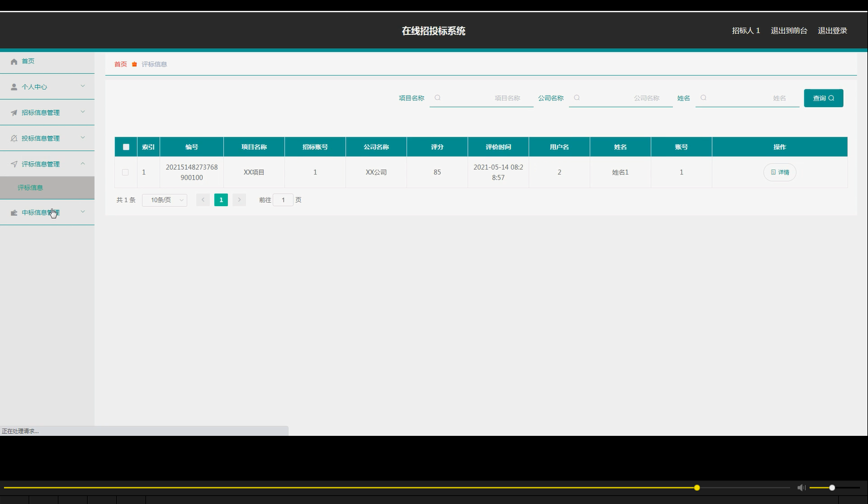Open 投标信息管理 sidebar menu
The image size is (868, 504).
(47, 139)
